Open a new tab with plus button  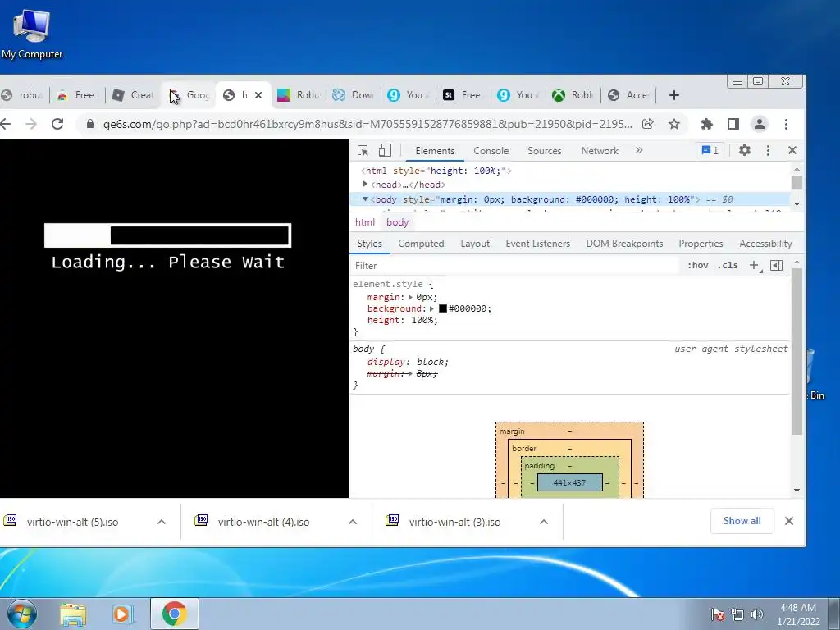click(674, 95)
